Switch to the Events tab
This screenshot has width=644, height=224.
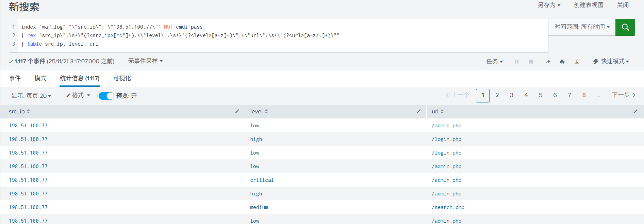pos(15,78)
